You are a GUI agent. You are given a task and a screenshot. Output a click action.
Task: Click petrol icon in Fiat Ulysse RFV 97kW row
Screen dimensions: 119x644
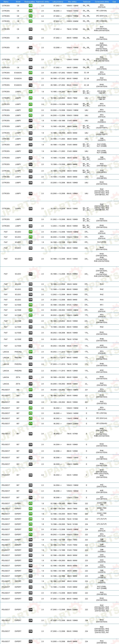pos(30,305)
